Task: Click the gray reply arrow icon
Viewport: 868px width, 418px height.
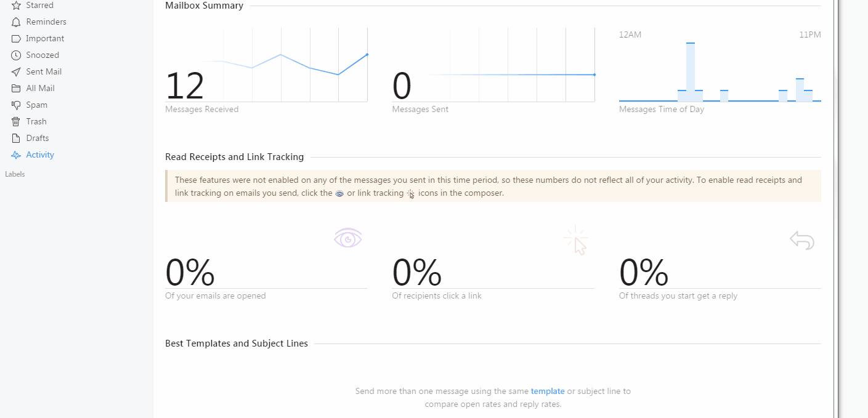Action: pyautogui.click(x=802, y=240)
